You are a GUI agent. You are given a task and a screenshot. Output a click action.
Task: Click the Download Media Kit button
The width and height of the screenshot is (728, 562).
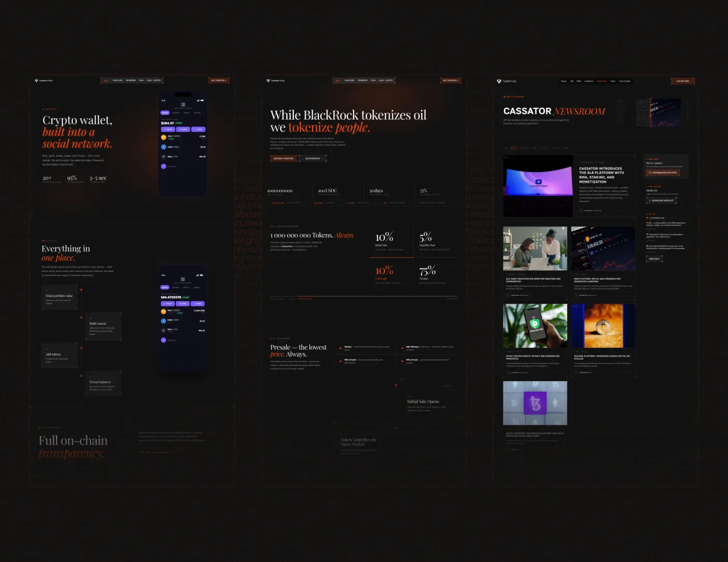(x=661, y=200)
